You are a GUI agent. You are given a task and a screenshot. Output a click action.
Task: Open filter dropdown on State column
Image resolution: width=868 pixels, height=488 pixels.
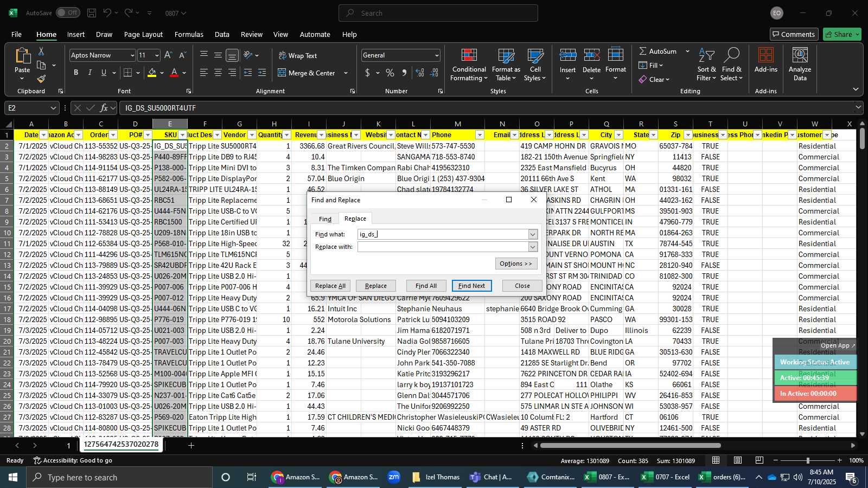tap(654, 135)
